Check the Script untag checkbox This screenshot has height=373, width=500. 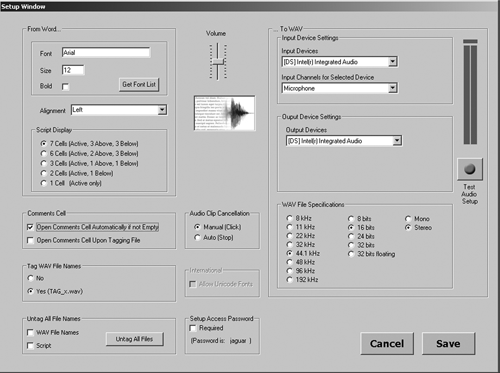click(30, 346)
